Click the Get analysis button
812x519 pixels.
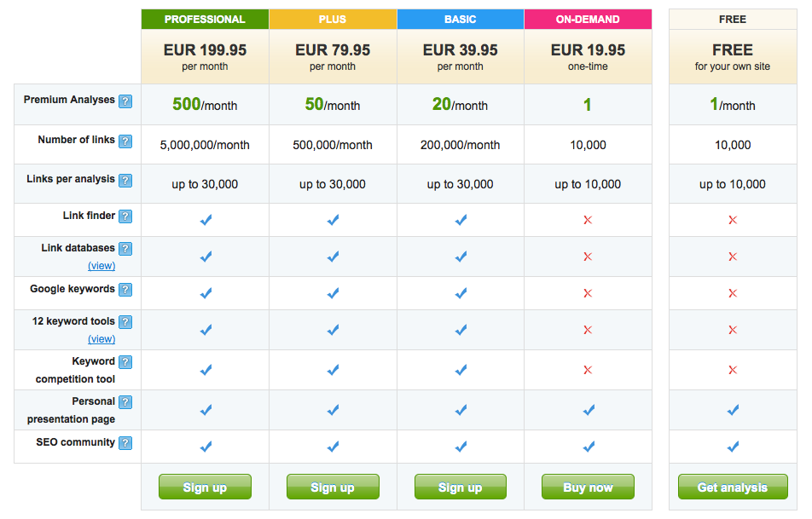[733, 487]
